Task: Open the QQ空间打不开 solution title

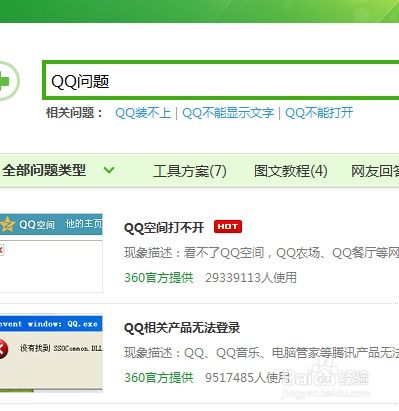Action: [x=164, y=228]
